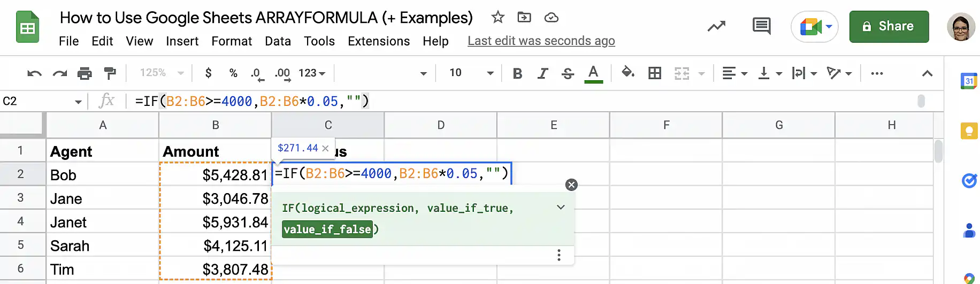The width and height of the screenshot is (980, 284).
Task: Format as currency with dollar sign
Action: [208, 73]
